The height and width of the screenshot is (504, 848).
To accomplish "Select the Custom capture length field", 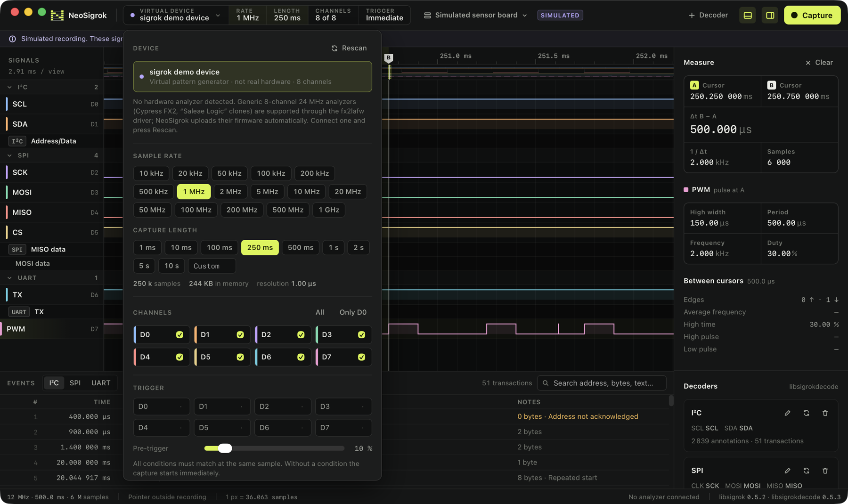I will [212, 266].
